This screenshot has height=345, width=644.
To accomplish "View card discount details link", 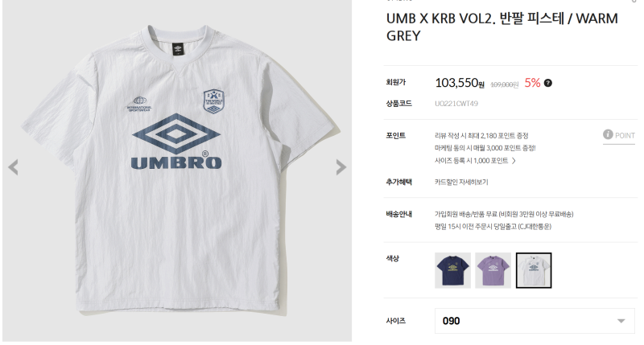I will (x=461, y=182).
